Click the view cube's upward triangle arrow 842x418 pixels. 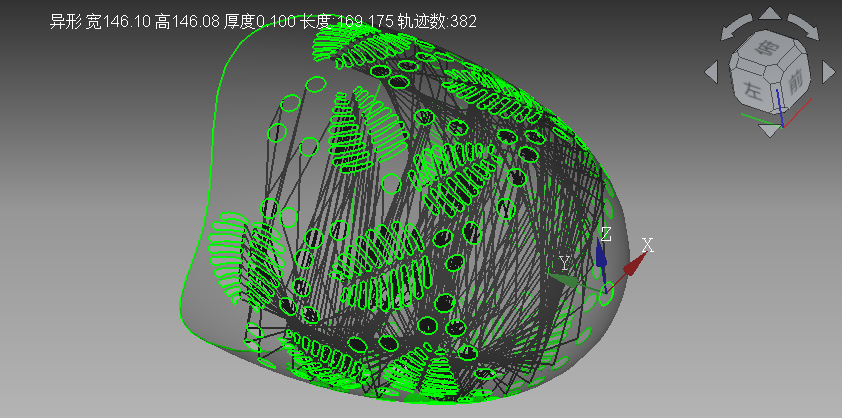(x=769, y=14)
